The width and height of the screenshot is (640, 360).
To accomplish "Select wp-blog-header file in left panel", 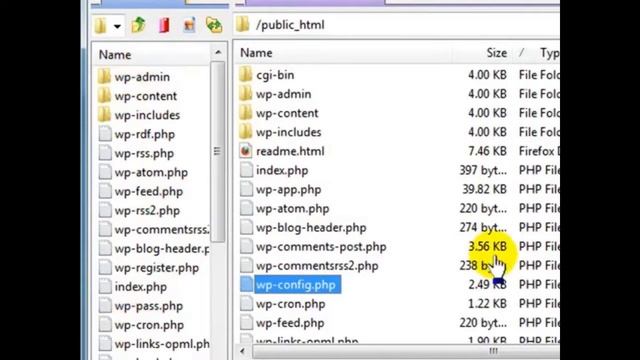I will pos(162,249).
